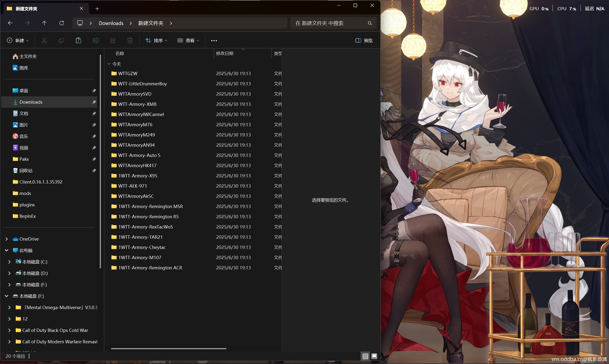Click the Back navigation arrow
Image resolution: width=609 pixels, height=364 pixels.
10,23
